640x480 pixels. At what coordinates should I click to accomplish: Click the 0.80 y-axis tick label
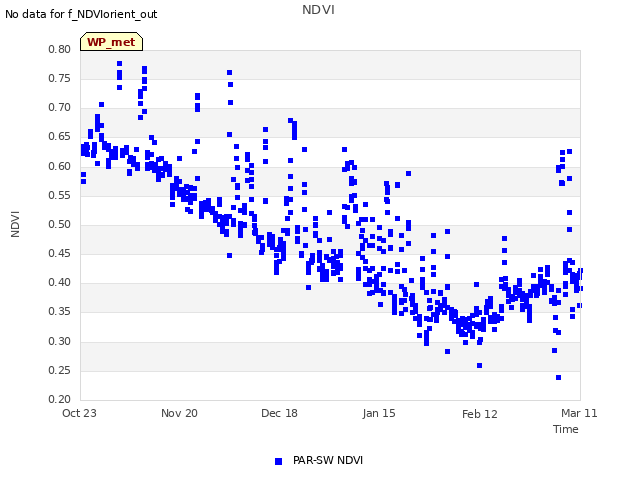(x=60, y=49)
